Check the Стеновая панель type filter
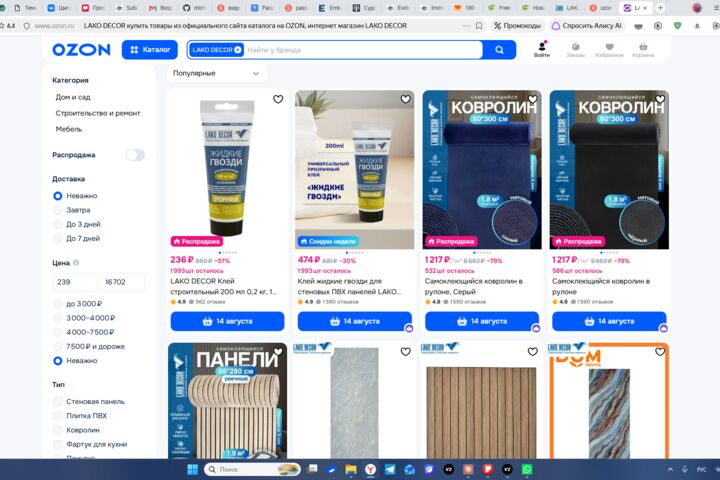 [x=57, y=401]
